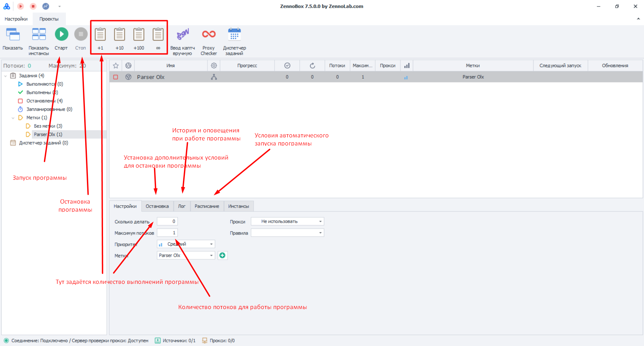Add ten executions with the +10 icon
644x346 pixels.
click(119, 34)
